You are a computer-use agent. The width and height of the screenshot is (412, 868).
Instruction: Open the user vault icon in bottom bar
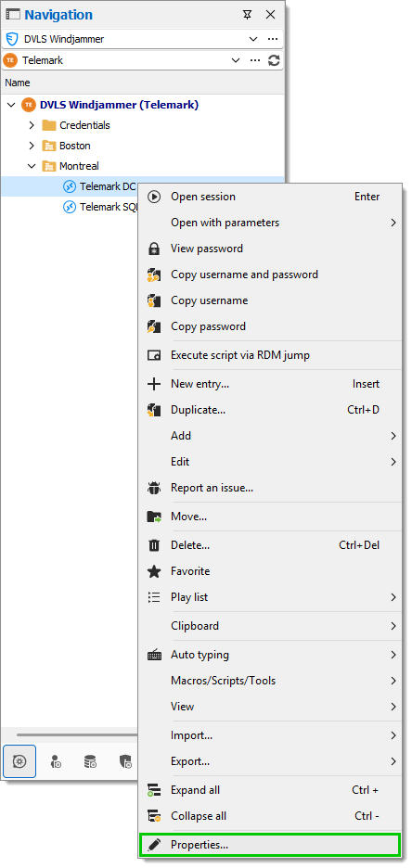[56, 762]
